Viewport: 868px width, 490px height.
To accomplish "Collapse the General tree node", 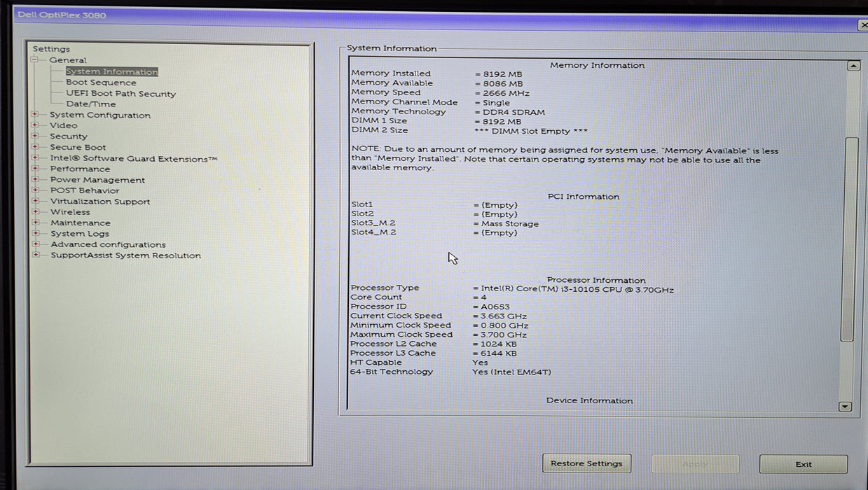I will (34, 60).
